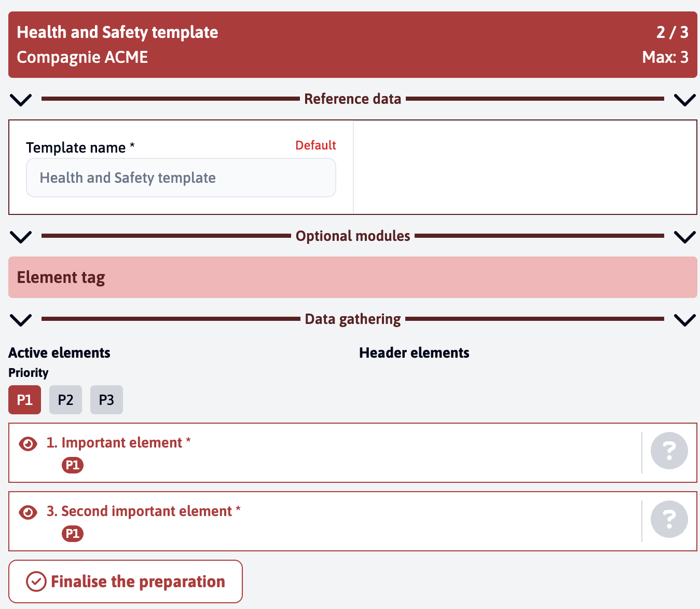Click the Default label
Screen dimensions: 700x609
pos(315,145)
